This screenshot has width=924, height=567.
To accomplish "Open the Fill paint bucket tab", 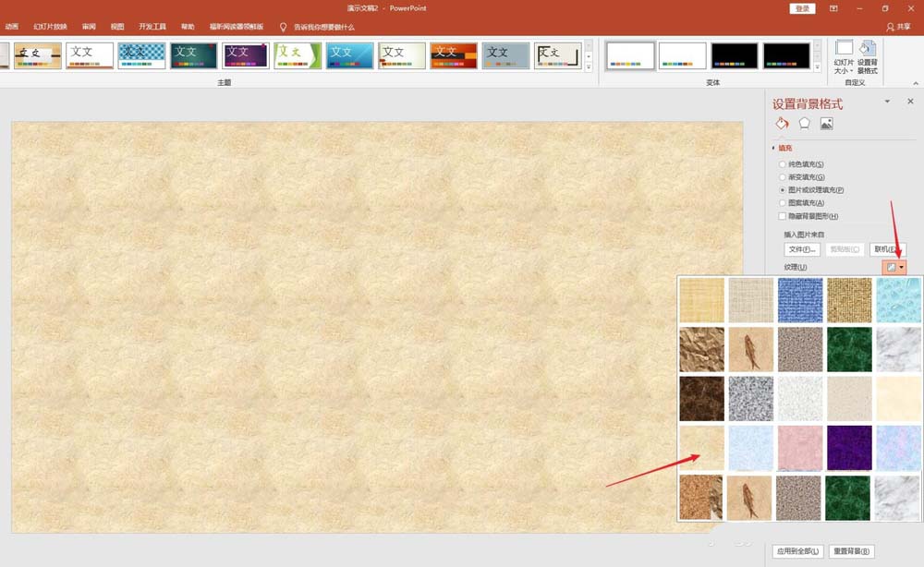I will pos(782,124).
